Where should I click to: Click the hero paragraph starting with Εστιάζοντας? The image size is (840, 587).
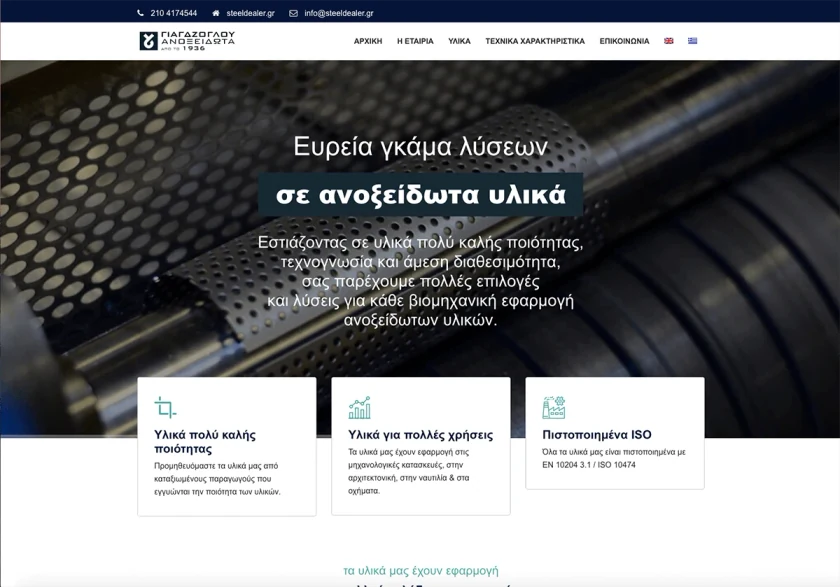pos(421,281)
